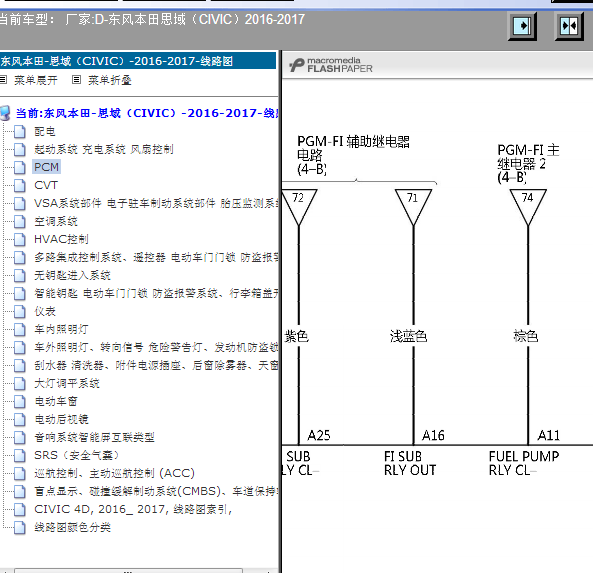Click the page icon beside 智能钥匙

click(x=20, y=293)
